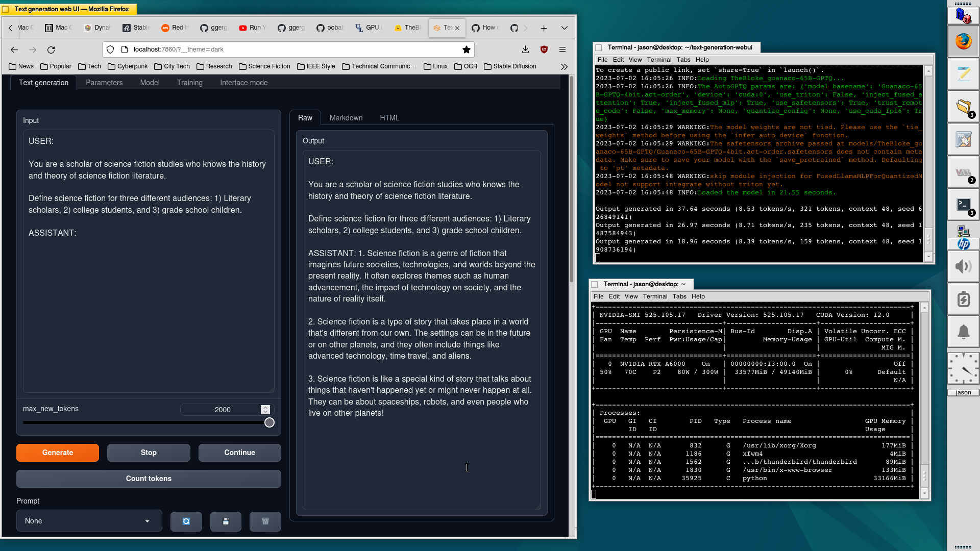The image size is (980, 551).
Task: Open the notifications bell in the dock
Action: [x=963, y=332]
